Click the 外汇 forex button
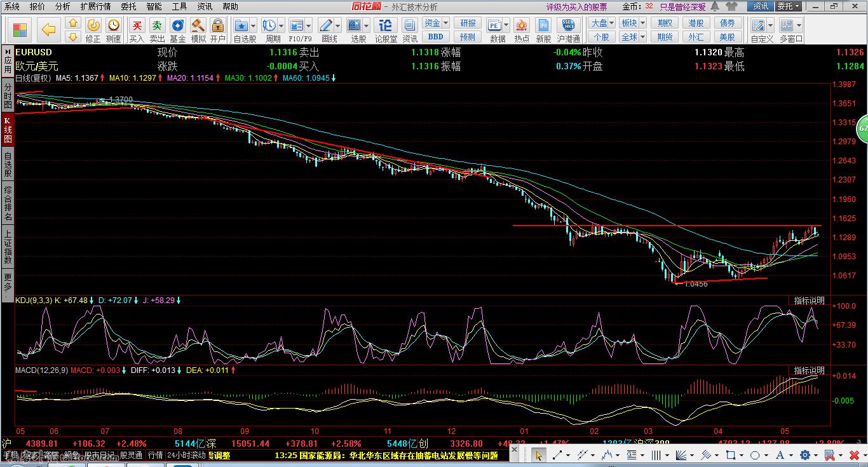Screen dimensions: 868x467 (x=696, y=37)
